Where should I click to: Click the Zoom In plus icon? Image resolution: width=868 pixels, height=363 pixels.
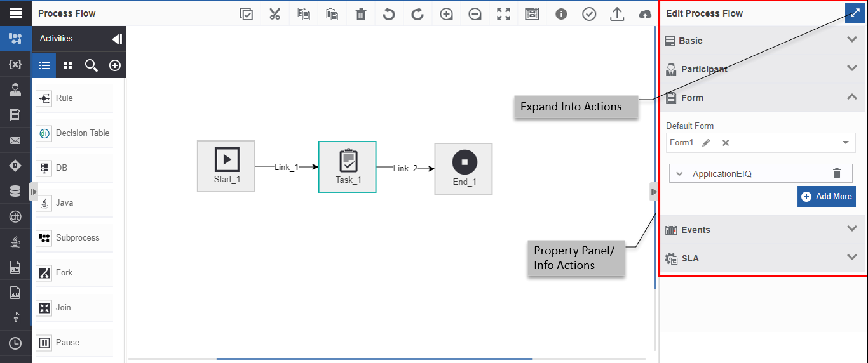(447, 14)
